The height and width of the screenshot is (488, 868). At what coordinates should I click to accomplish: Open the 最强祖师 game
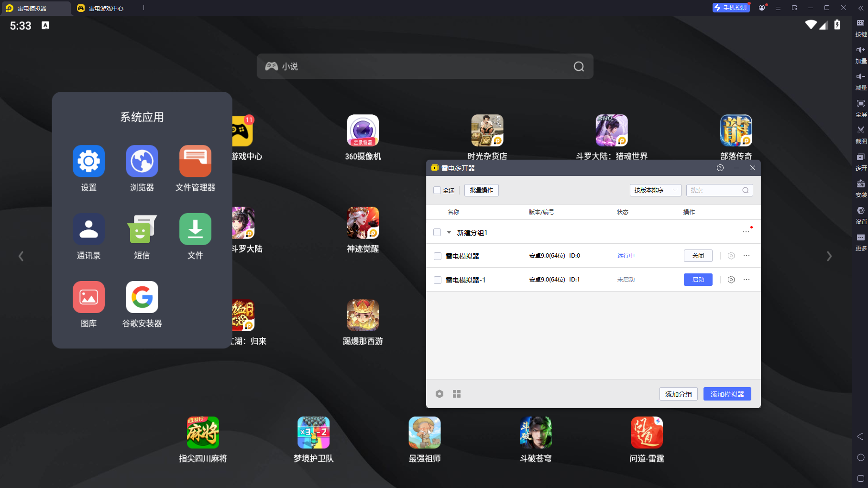click(425, 433)
